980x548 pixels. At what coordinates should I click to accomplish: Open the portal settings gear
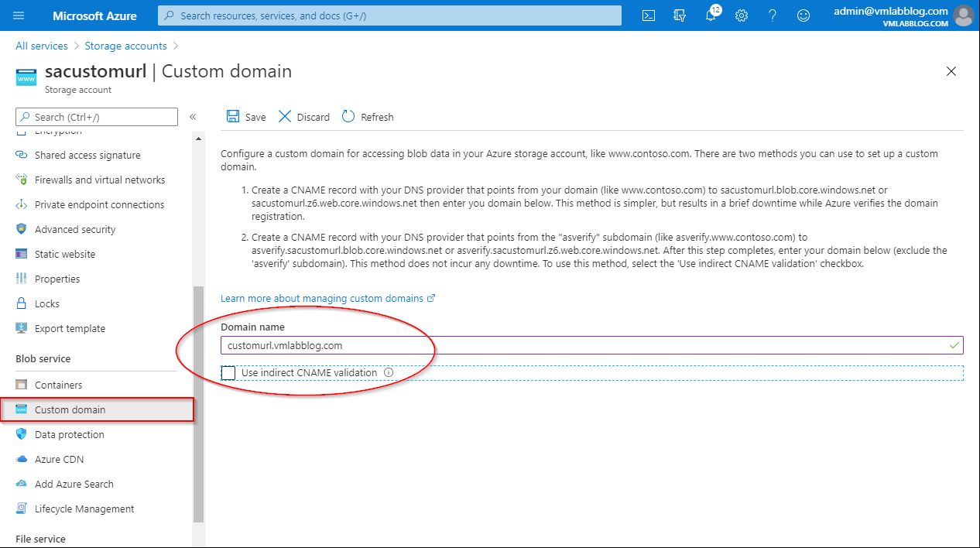[x=741, y=15]
